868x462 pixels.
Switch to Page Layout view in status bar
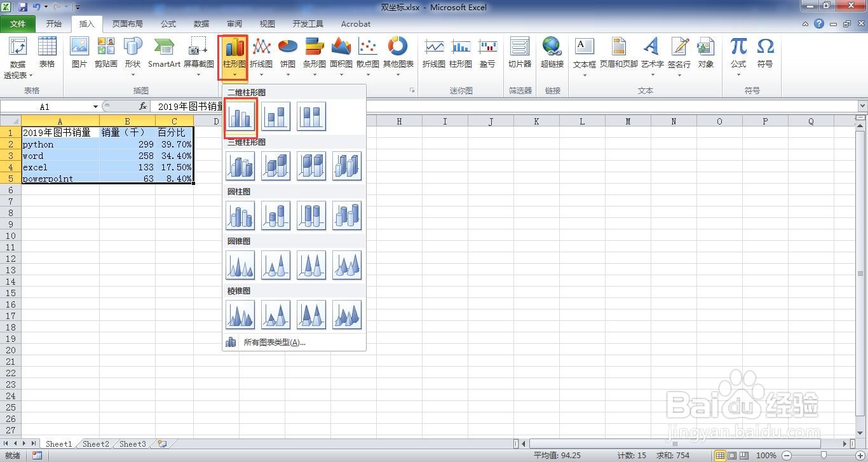click(732, 455)
